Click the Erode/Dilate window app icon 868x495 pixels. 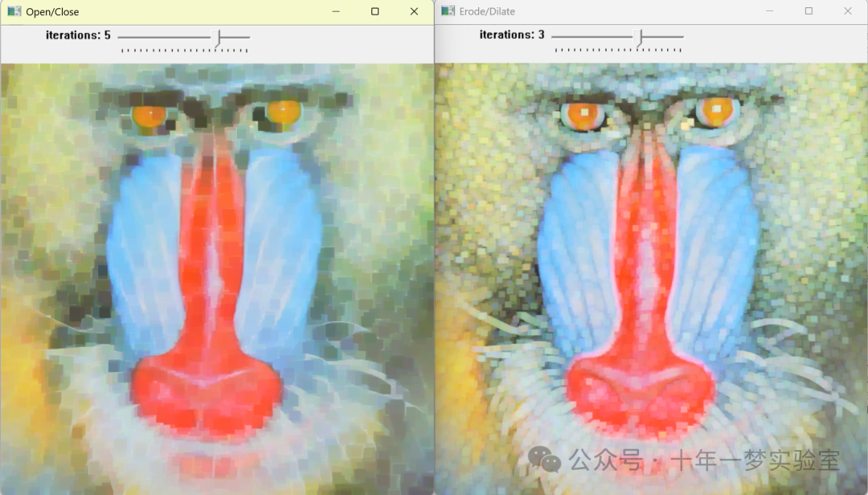[x=448, y=11]
